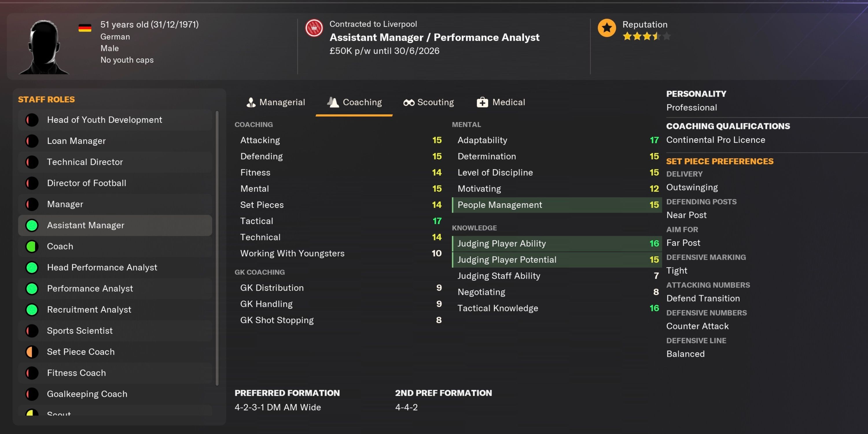Choose the Technical Director role
The height and width of the screenshot is (434, 868).
pyautogui.click(x=85, y=162)
